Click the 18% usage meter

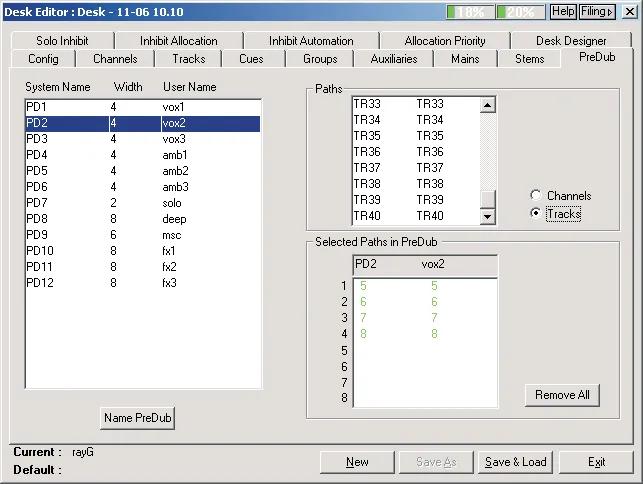point(470,12)
